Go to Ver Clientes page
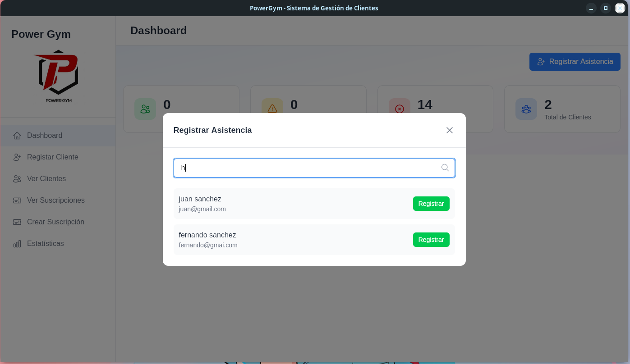The image size is (630, 364). pos(58,179)
